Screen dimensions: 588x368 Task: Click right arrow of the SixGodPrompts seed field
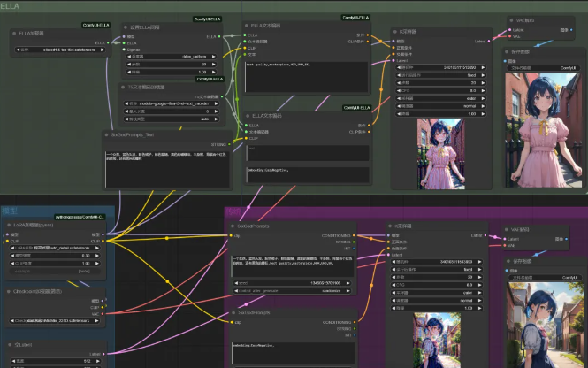348,283
